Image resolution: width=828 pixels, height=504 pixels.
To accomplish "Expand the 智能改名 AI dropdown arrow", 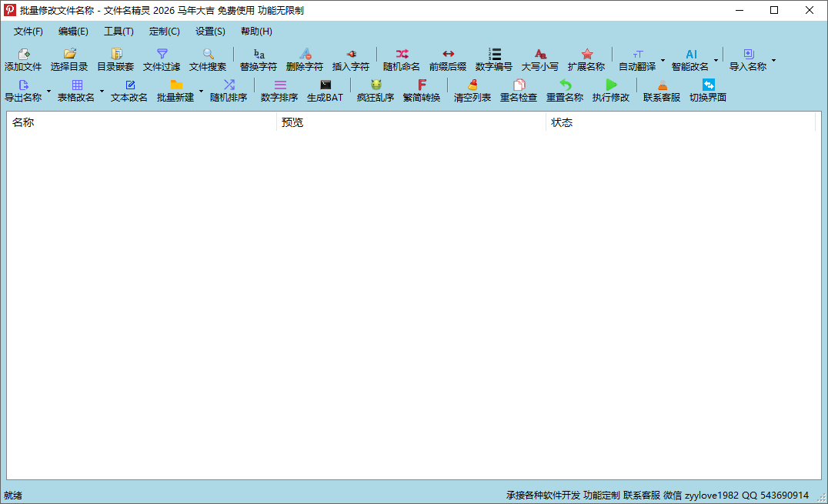I will [x=716, y=60].
